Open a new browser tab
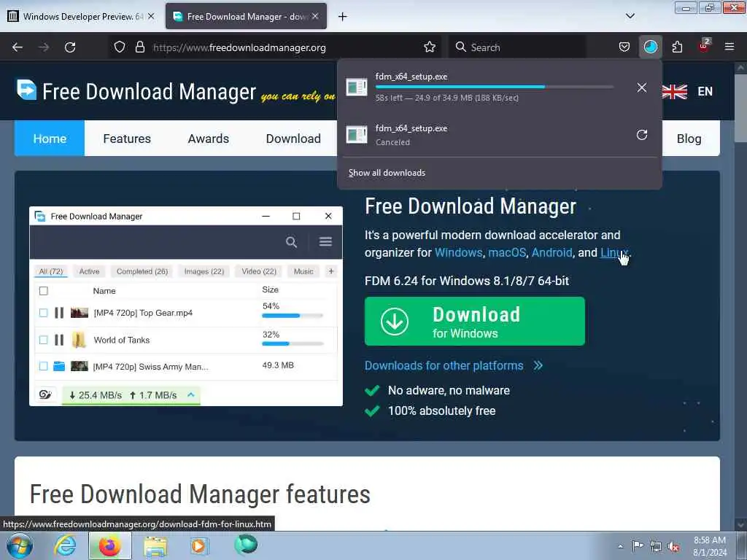The width and height of the screenshot is (747, 560). (x=342, y=17)
